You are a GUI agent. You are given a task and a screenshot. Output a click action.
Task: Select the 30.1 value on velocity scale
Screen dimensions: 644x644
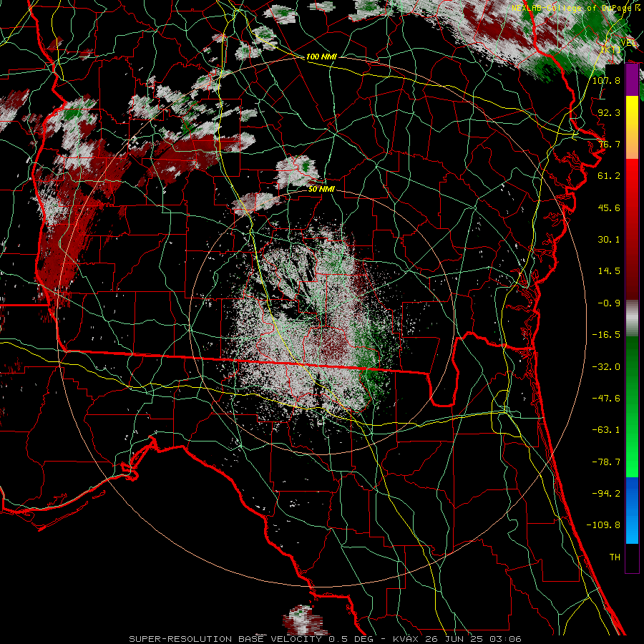(609, 240)
